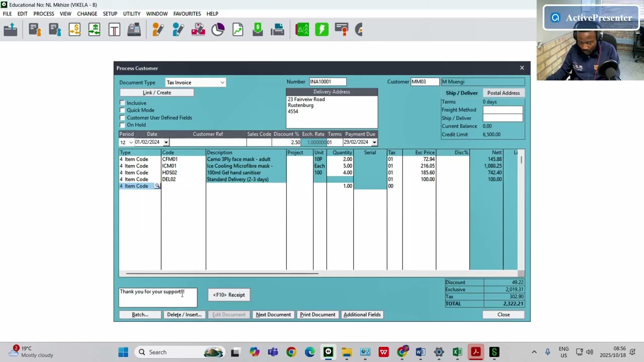Click the Link / Create button

156,93
